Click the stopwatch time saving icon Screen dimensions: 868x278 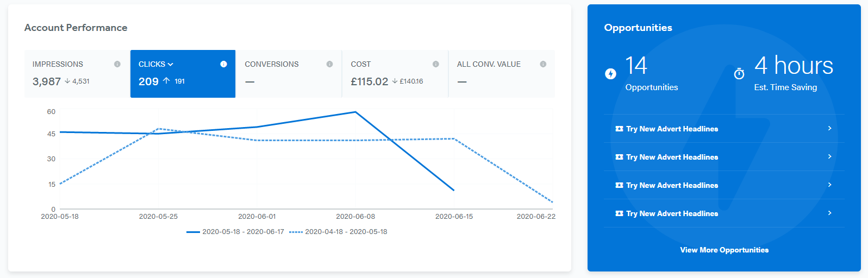point(739,73)
